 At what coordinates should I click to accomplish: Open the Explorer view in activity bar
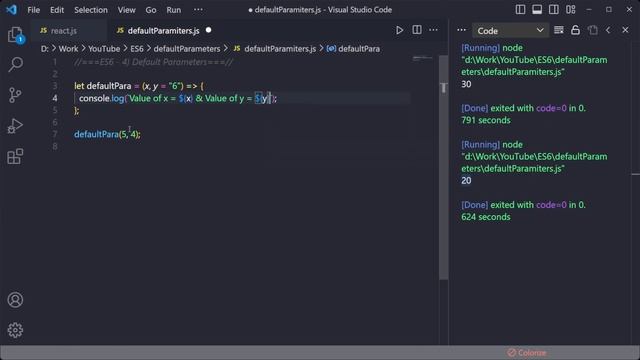pos(15,35)
